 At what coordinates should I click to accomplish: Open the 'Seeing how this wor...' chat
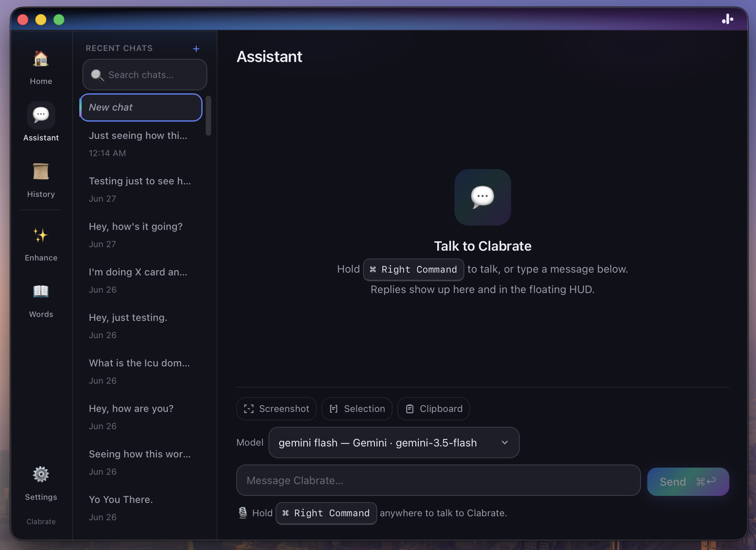(141, 463)
